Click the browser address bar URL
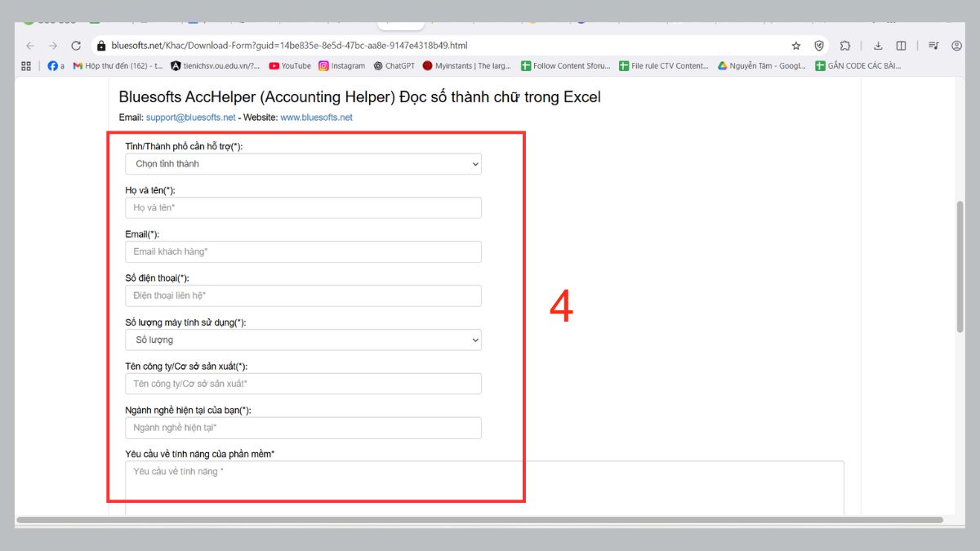The image size is (980, 551). 289,46
